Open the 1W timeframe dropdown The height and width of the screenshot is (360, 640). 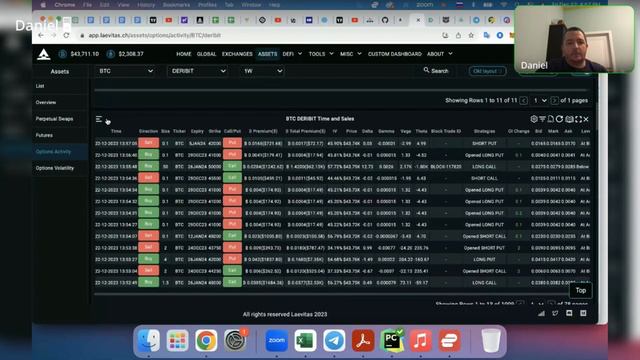point(262,71)
